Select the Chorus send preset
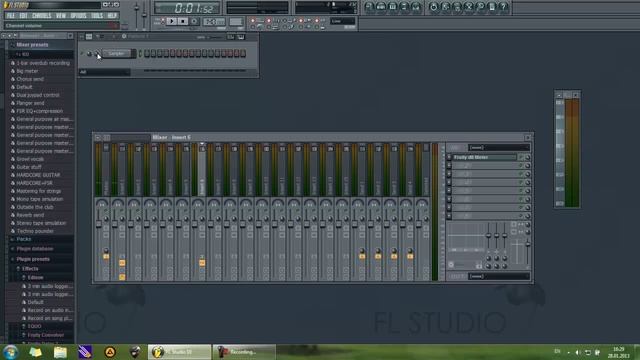Image resolution: width=640 pixels, height=360 pixels. coord(30,79)
